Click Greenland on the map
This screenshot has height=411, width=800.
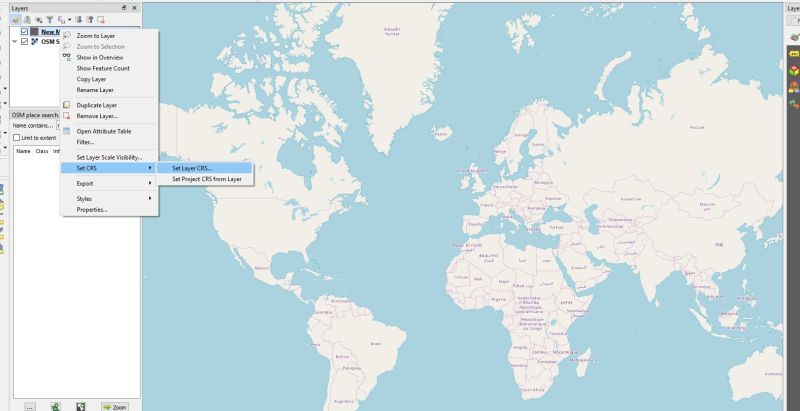392,32
